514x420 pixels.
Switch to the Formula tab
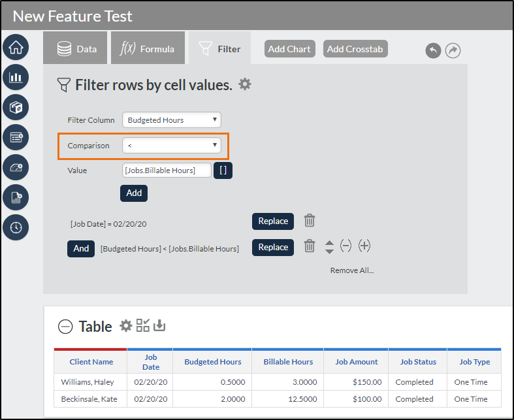(x=148, y=49)
